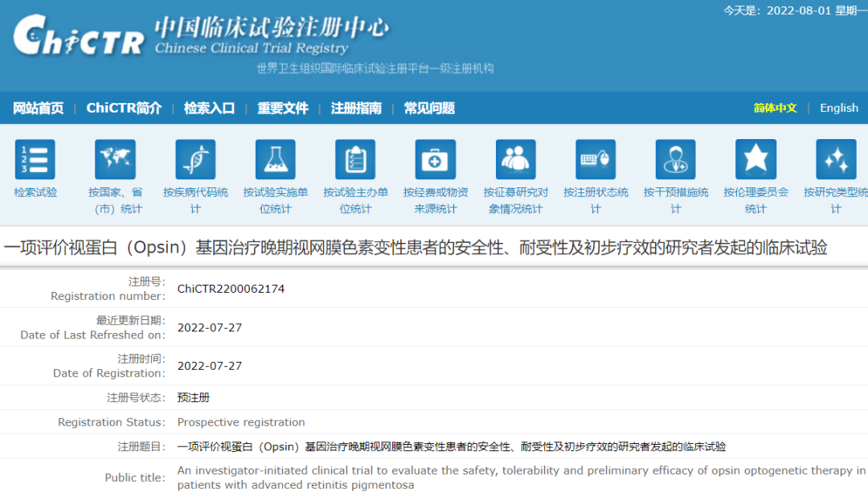Open recruitment status statistics icon
This screenshot has height=493, width=868.
click(x=515, y=159)
